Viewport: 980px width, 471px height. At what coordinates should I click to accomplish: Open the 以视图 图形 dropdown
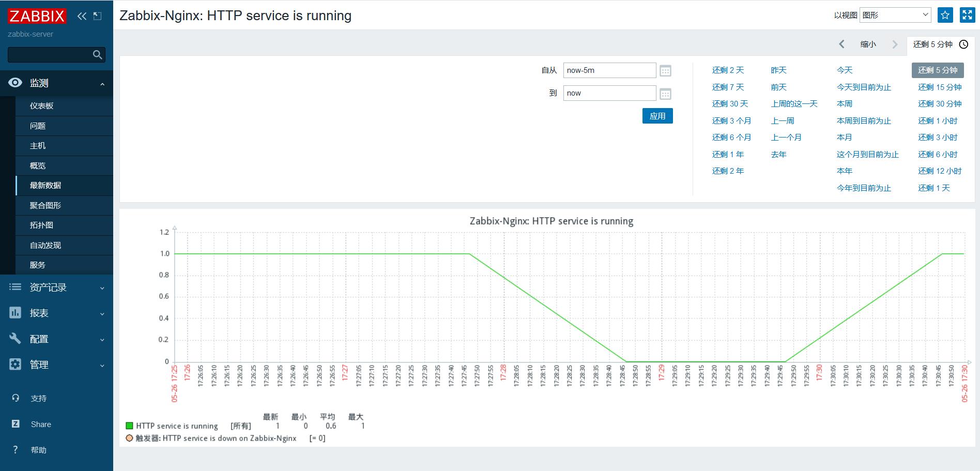click(x=895, y=15)
